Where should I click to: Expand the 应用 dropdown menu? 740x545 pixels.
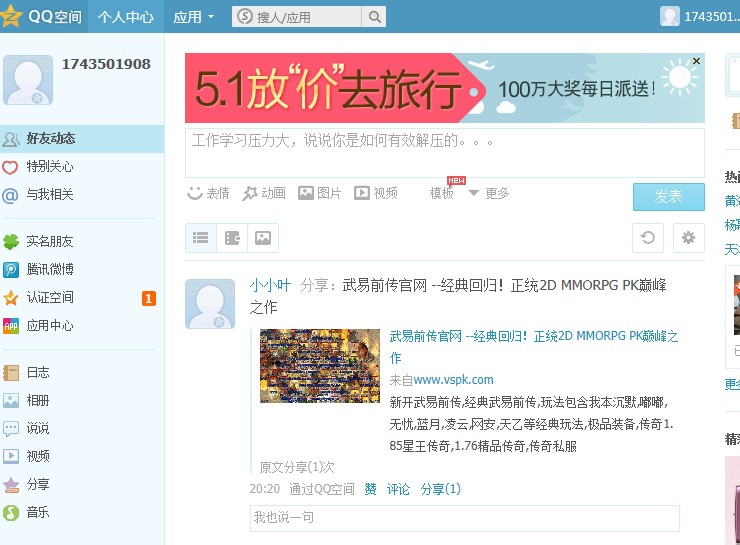click(x=193, y=17)
